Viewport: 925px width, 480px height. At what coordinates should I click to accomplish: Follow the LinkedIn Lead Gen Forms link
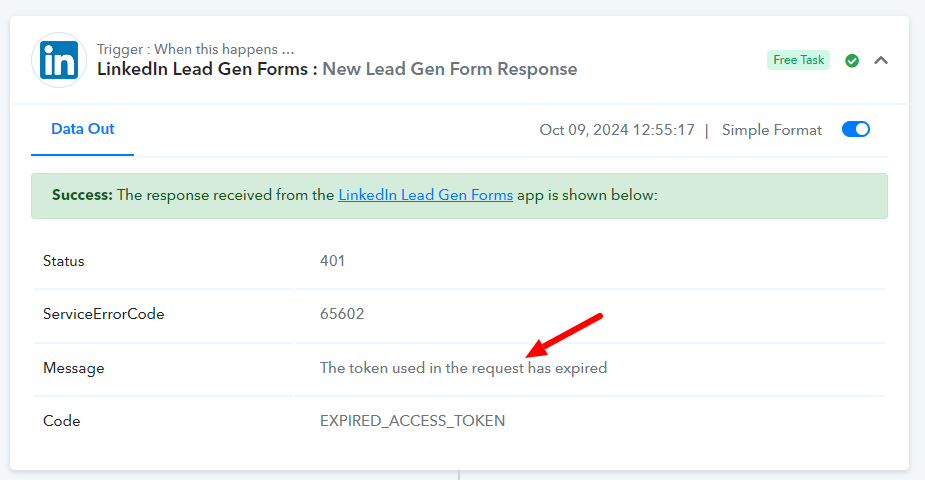point(425,195)
